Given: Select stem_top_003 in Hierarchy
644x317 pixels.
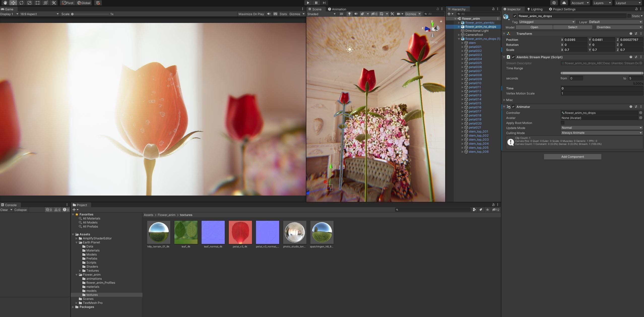Looking at the screenshot, I should point(478,140).
